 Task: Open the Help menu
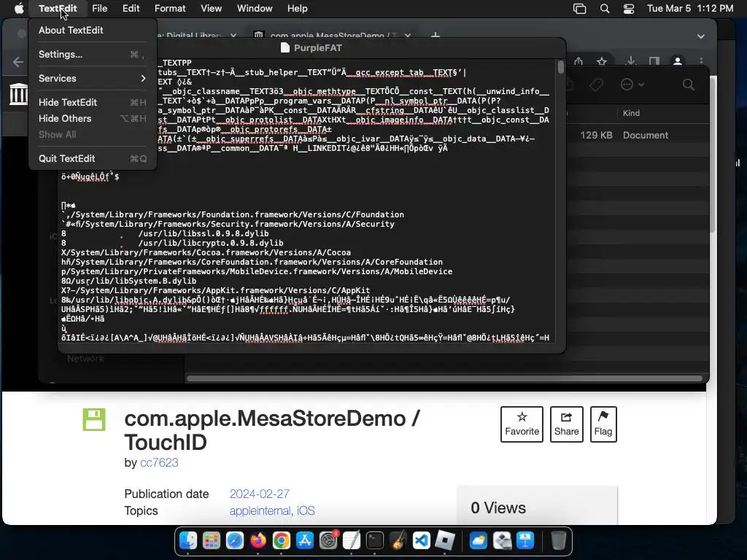point(298,9)
